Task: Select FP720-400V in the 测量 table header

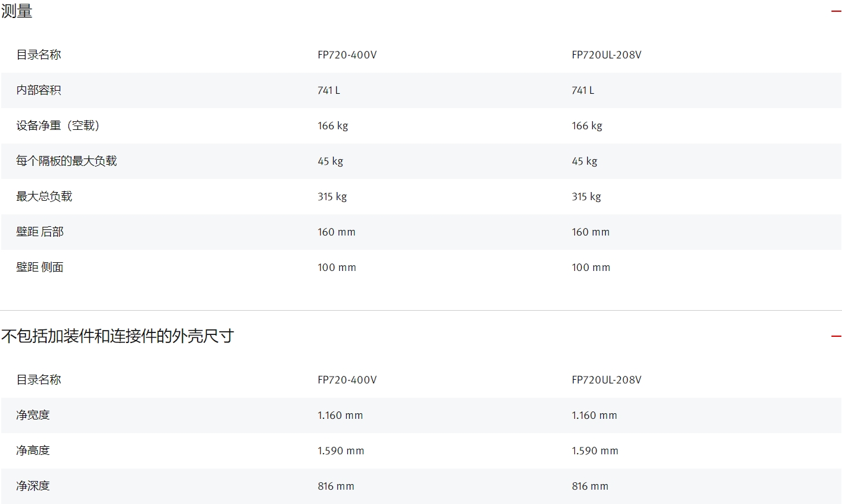Action: tap(347, 55)
